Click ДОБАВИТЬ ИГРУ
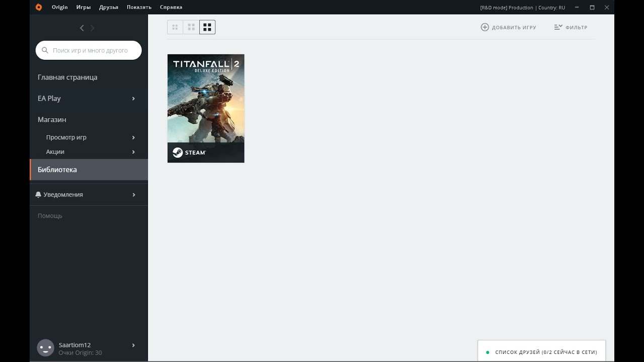The image size is (644, 362). point(514,28)
